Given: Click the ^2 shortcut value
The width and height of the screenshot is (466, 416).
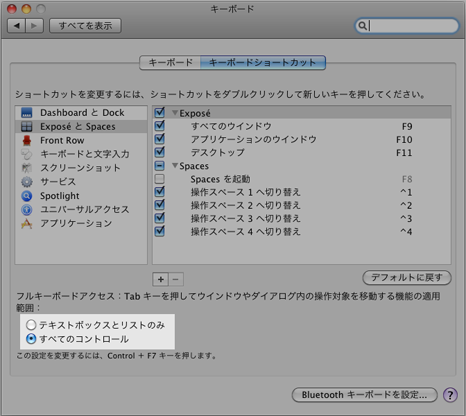Looking at the screenshot, I should [x=406, y=205].
